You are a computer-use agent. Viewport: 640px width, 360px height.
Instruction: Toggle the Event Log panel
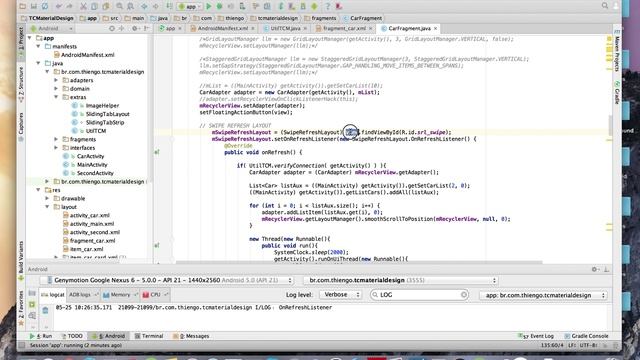tap(536, 336)
